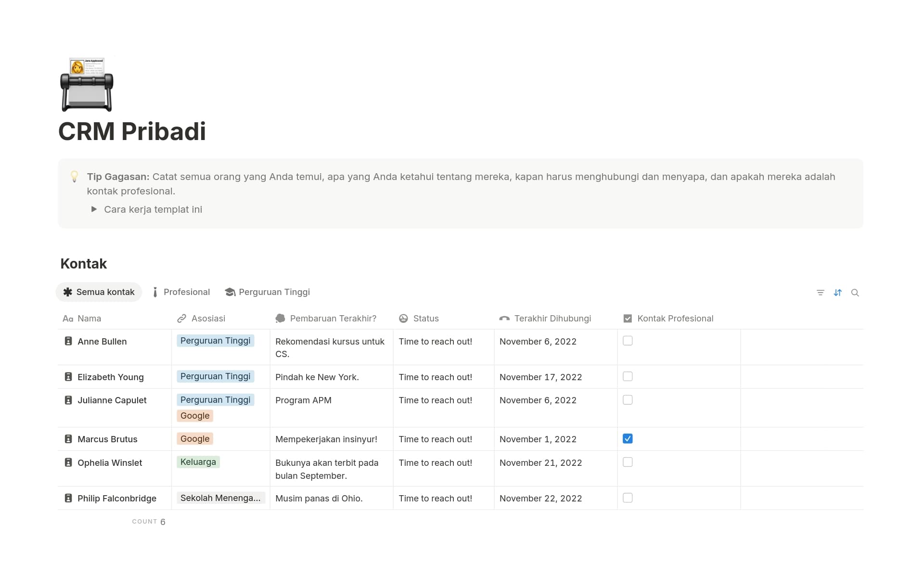Open the Status column header menu

tap(425, 319)
